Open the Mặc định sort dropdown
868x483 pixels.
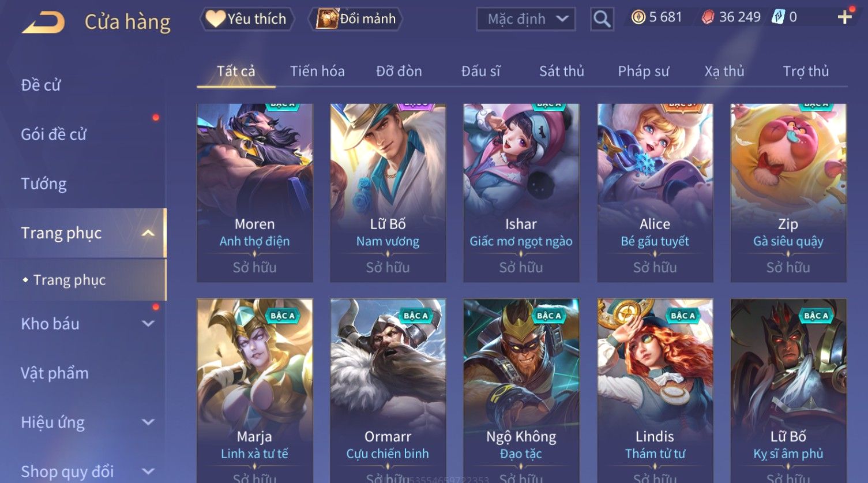526,19
